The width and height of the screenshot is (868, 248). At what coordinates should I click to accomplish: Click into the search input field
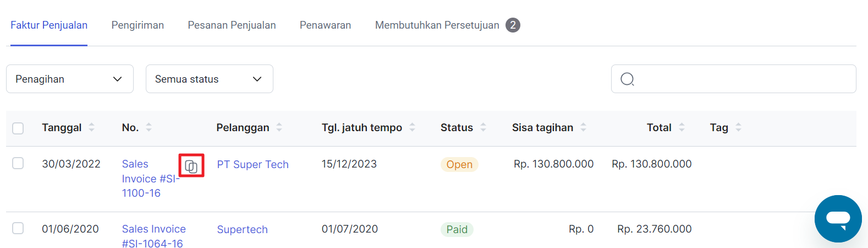coord(734,79)
